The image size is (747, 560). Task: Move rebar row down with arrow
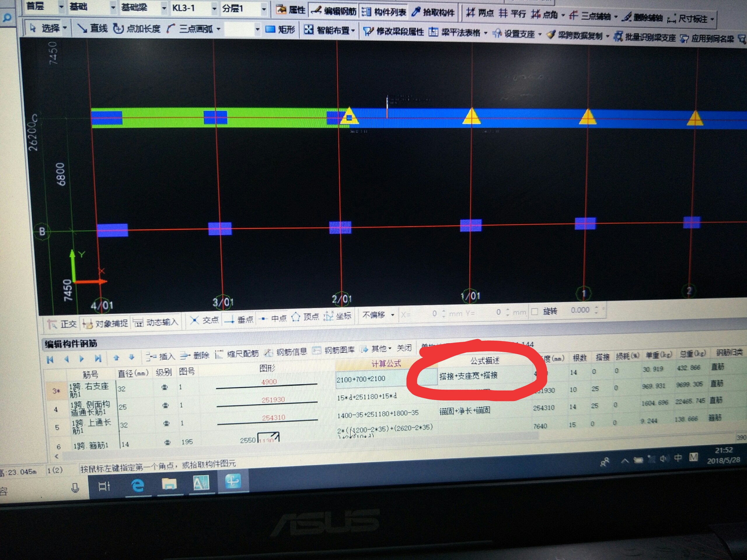click(x=132, y=357)
